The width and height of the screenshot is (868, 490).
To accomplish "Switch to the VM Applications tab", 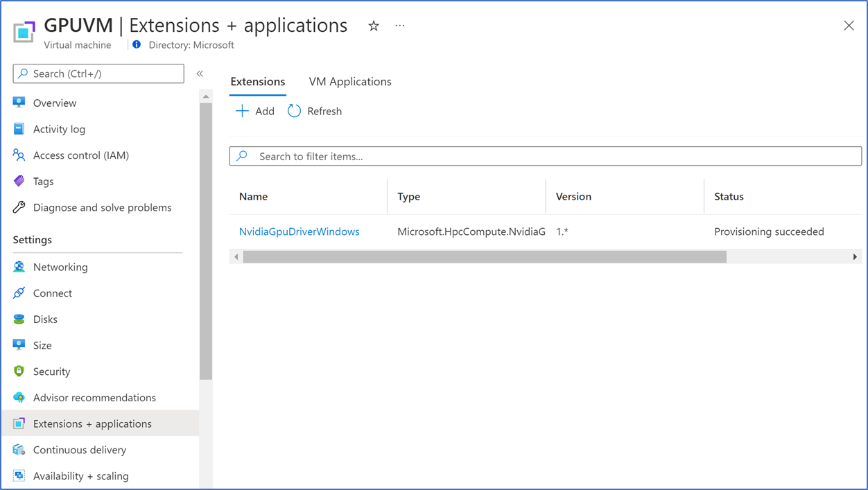I will pyautogui.click(x=350, y=82).
